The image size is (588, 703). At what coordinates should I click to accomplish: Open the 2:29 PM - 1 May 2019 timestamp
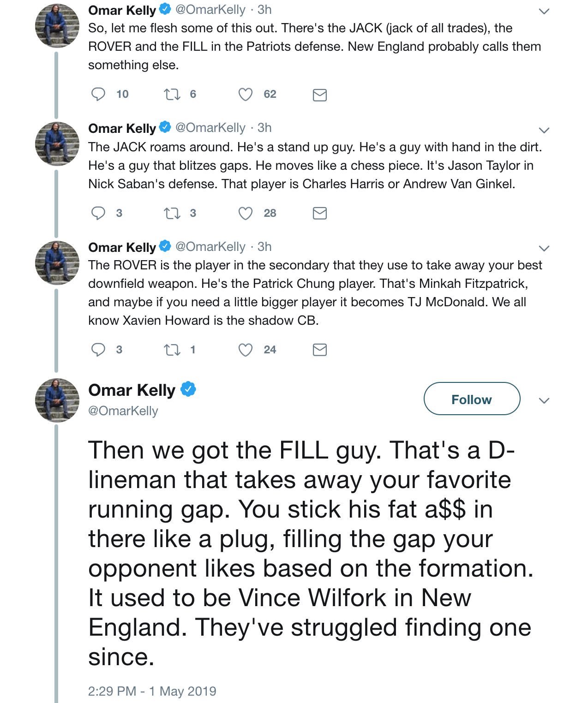coord(152,691)
